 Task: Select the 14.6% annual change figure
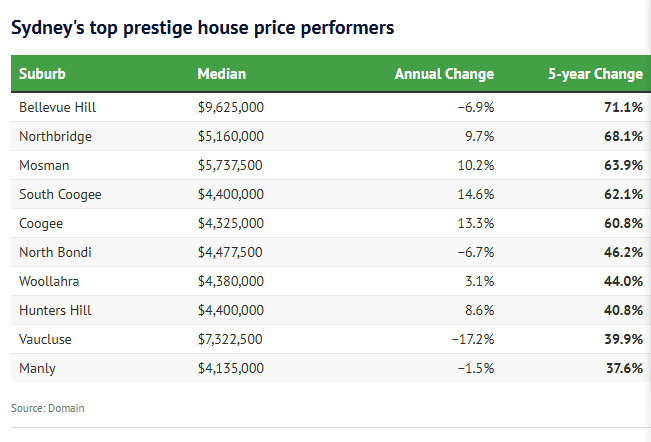tap(474, 194)
